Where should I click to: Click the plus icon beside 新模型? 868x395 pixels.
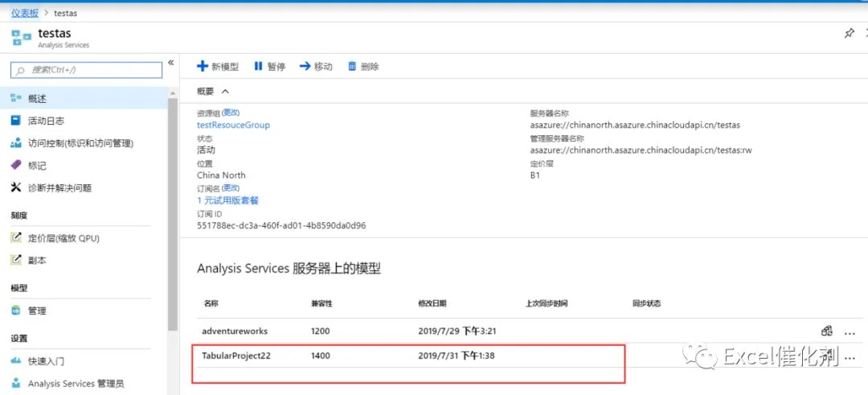pos(203,67)
